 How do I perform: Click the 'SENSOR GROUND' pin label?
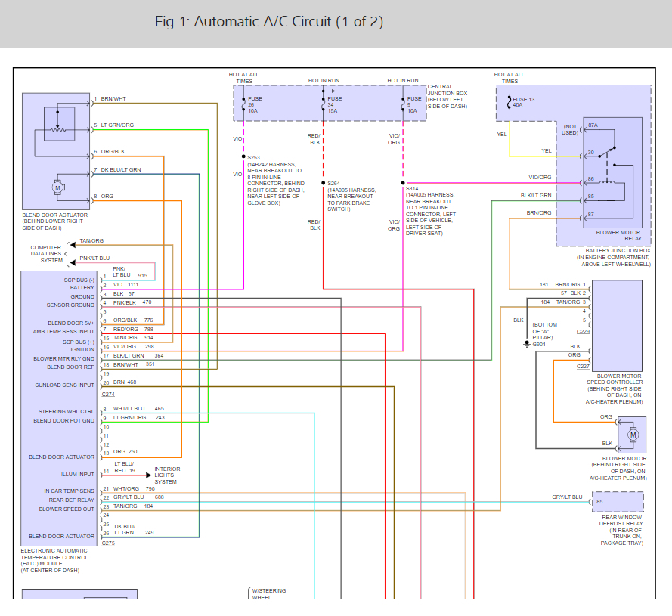coord(70,305)
